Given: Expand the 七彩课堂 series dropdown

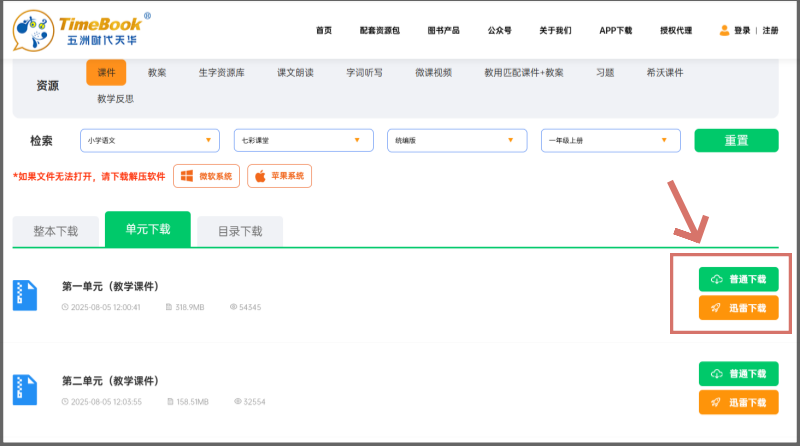Looking at the screenshot, I should 303,141.
